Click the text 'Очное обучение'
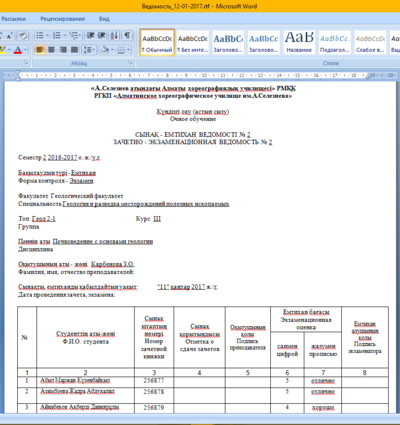Screen dimensions: 400x425 [x=193, y=119]
